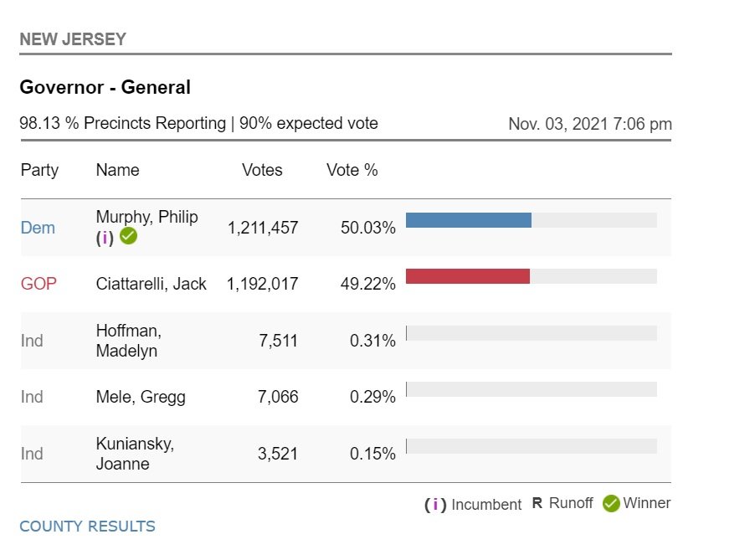Click candidate name Hoffman, Madelyn
755x560 pixels.
(x=129, y=341)
